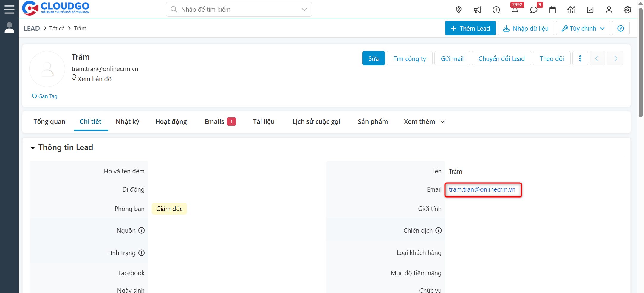This screenshot has height=293, width=644.
Task: Click the Gán Tag link
Action: (45, 96)
